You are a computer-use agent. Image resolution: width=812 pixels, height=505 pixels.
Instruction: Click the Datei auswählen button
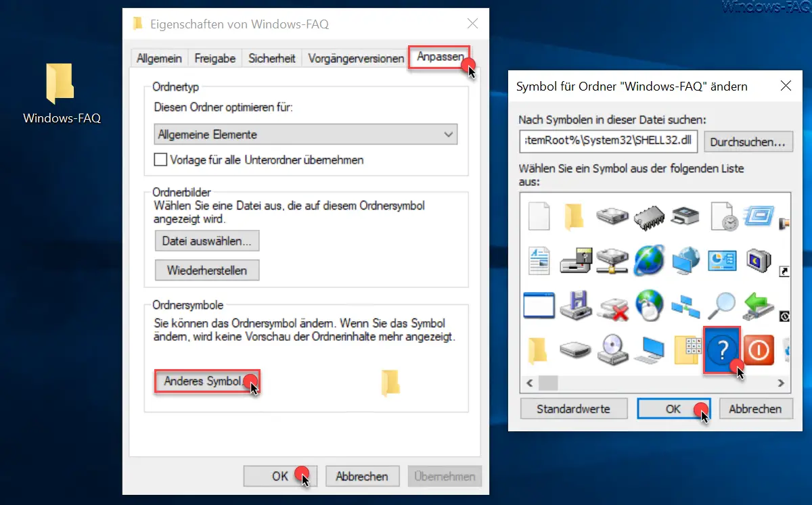[207, 240]
